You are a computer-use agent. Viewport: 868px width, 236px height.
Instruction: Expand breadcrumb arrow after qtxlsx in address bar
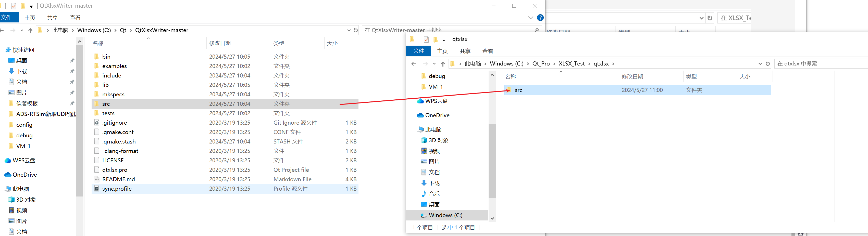click(x=613, y=64)
